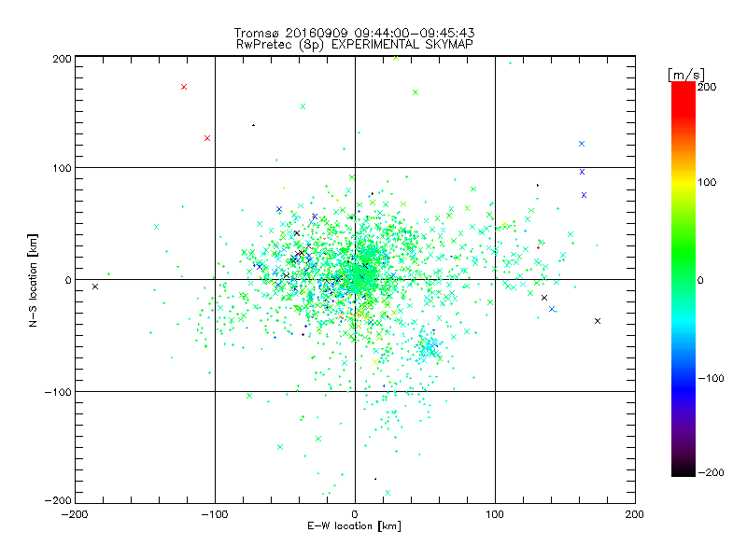The height and width of the screenshot is (560, 747).
Task: Select the upper red X marker near top-left
Action: (184, 87)
